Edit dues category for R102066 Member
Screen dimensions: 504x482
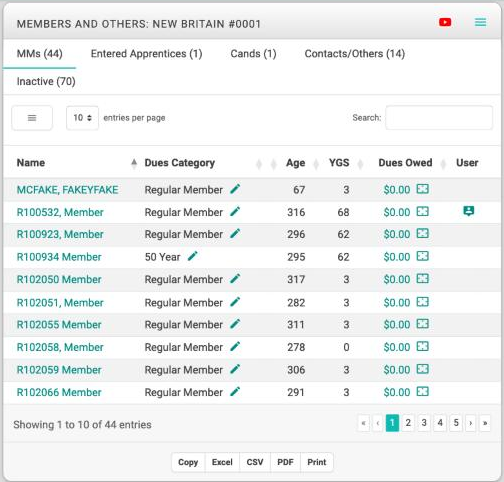tap(235, 392)
